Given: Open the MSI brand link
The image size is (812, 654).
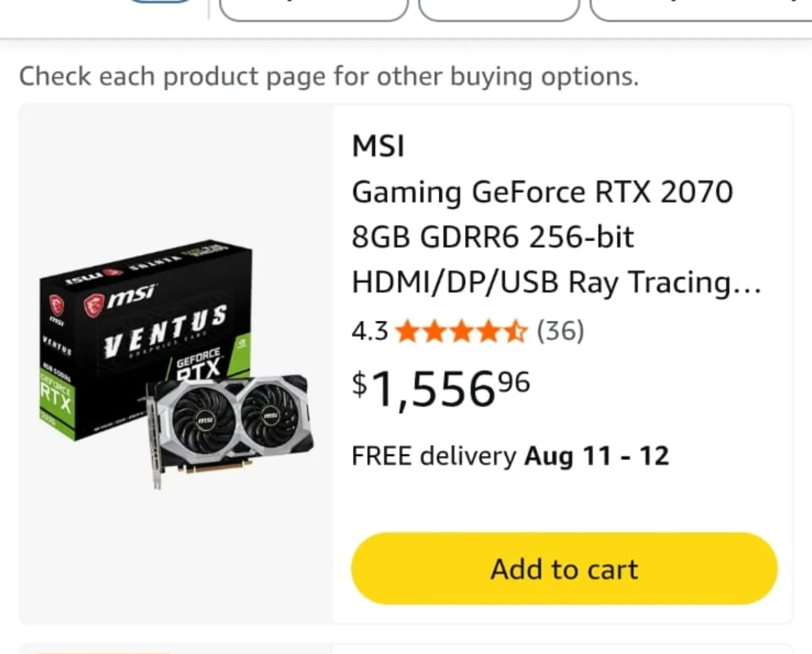Looking at the screenshot, I should click(377, 145).
